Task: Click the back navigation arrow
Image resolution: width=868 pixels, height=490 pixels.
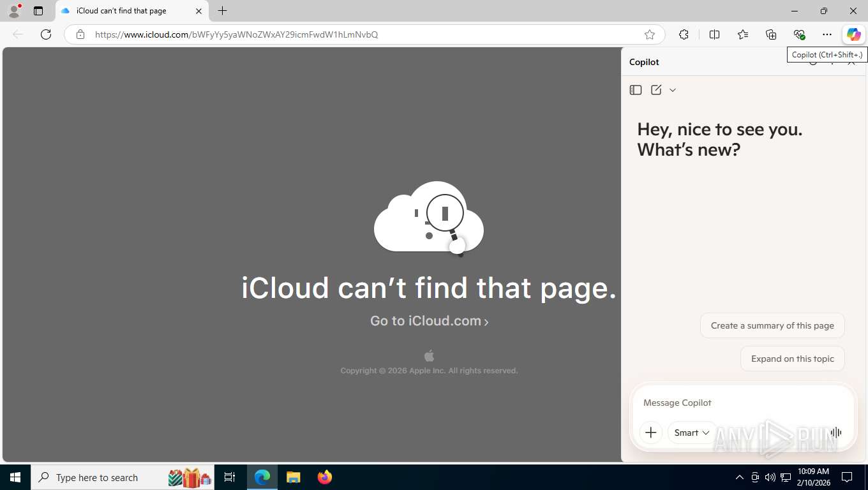Action: (18, 34)
